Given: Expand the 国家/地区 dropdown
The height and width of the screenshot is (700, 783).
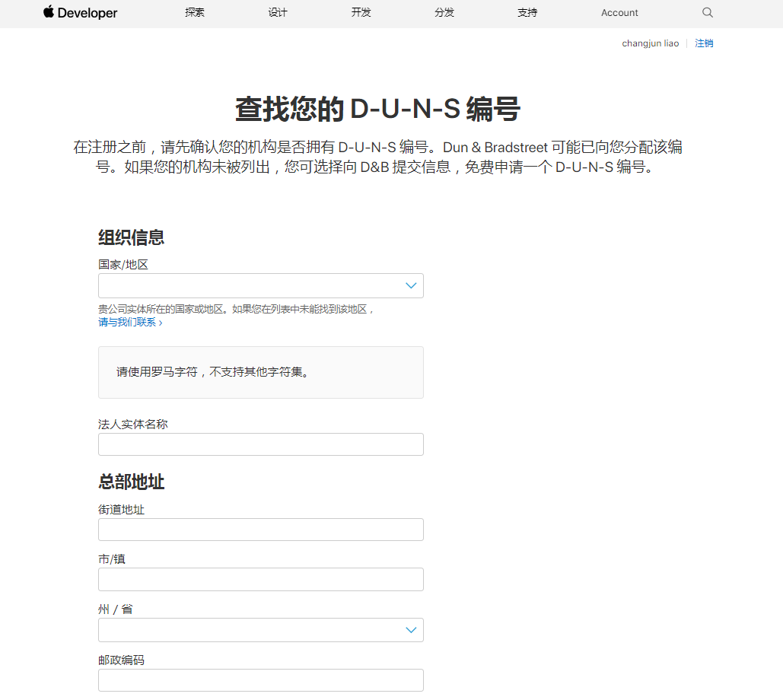Looking at the screenshot, I should pyautogui.click(x=261, y=285).
